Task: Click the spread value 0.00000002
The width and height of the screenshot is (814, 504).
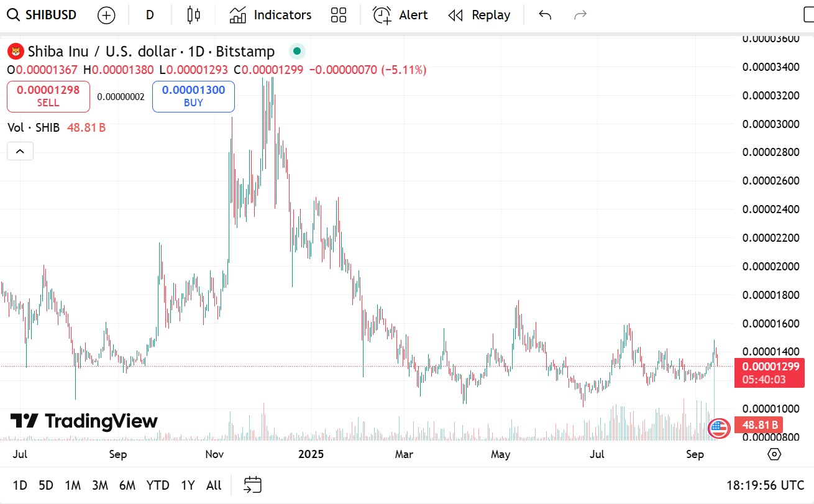Action: pyautogui.click(x=121, y=97)
